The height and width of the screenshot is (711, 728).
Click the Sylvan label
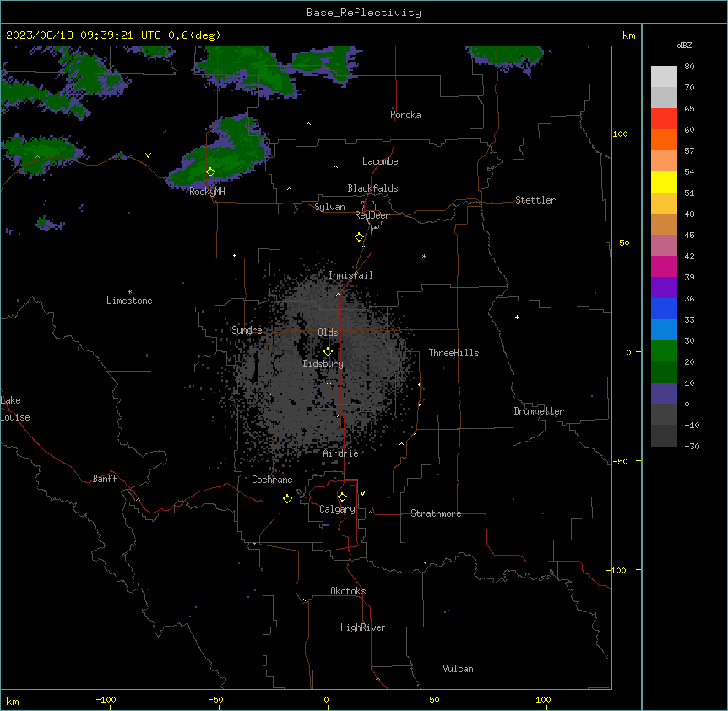pos(329,207)
